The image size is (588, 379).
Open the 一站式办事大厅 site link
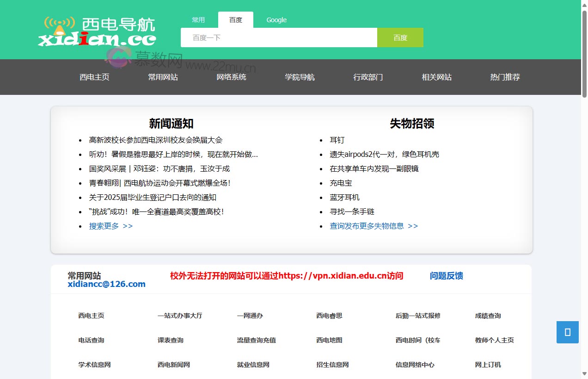coord(180,316)
